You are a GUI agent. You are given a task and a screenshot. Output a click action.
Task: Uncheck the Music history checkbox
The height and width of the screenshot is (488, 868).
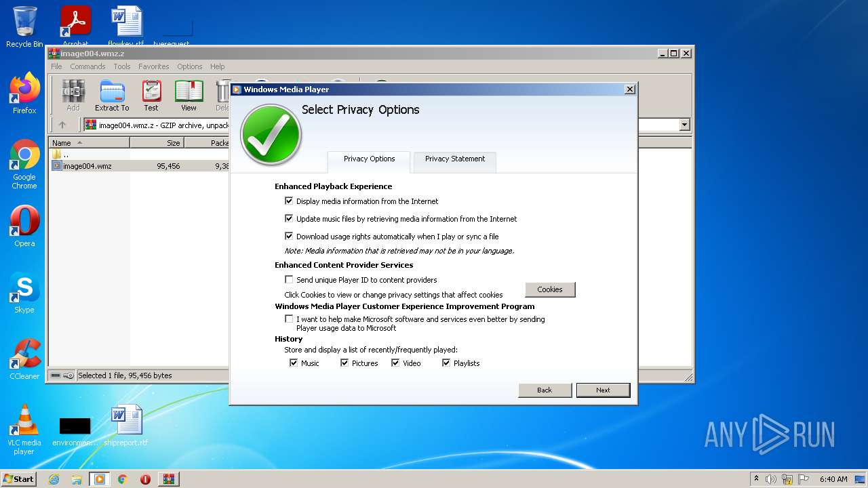coord(294,363)
